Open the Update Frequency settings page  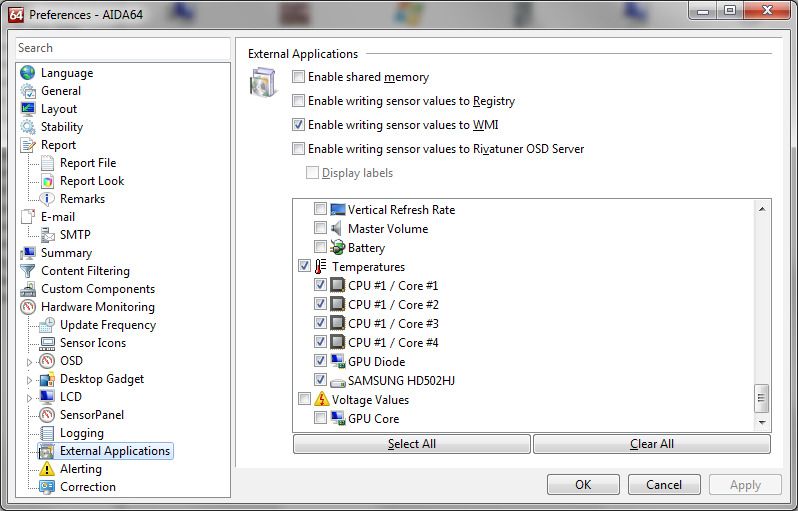click(108, 325)
